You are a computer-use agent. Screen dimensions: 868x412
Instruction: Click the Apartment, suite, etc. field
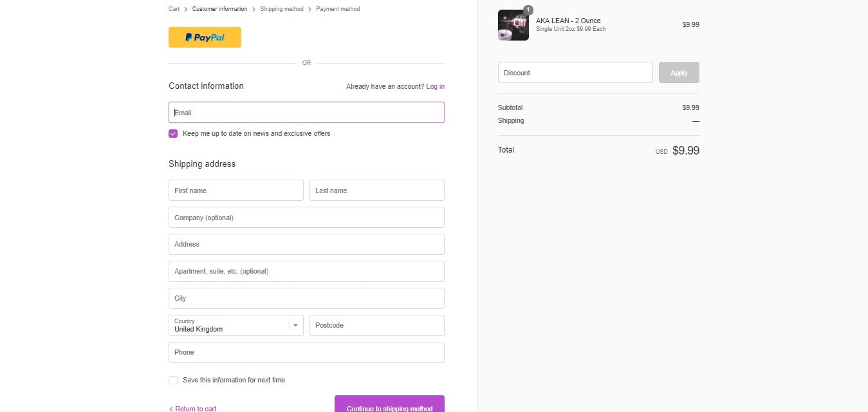306,272
